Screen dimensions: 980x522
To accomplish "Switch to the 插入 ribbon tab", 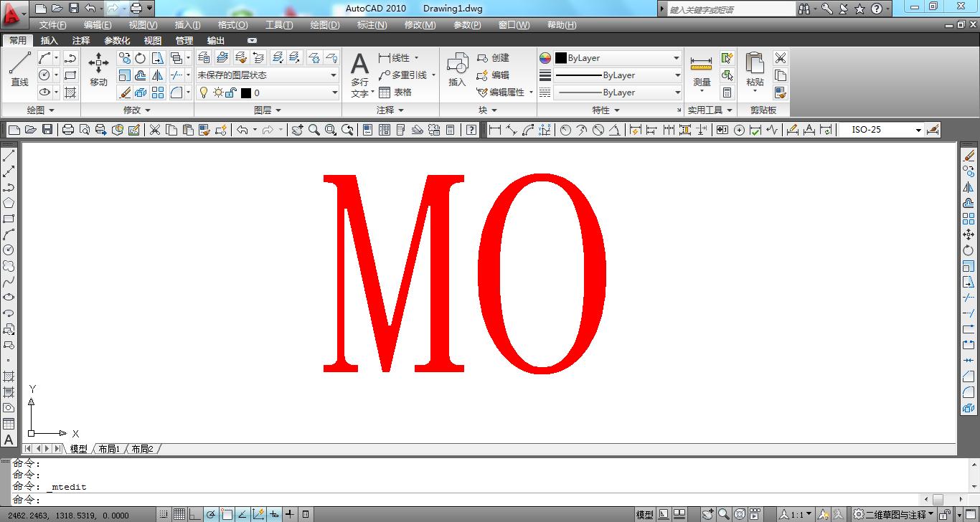I will pos(50,41).
